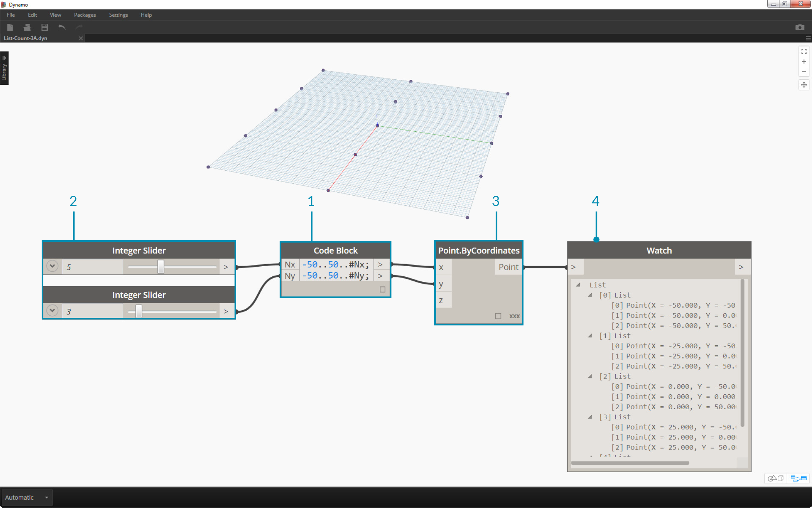Click the Automatic run mode dropdown
Viewport: 812px width, 508px height.
tap(26, 498)
